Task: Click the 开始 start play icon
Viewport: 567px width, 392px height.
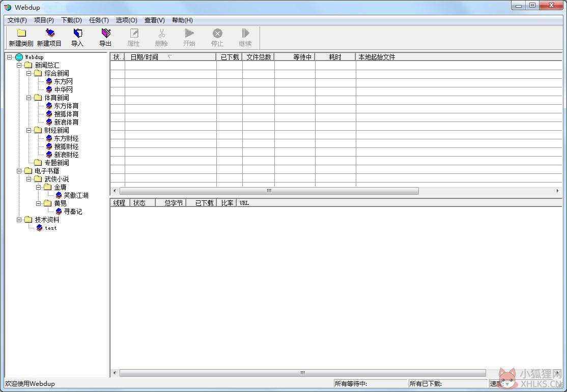Action: [x=189, y=33]
